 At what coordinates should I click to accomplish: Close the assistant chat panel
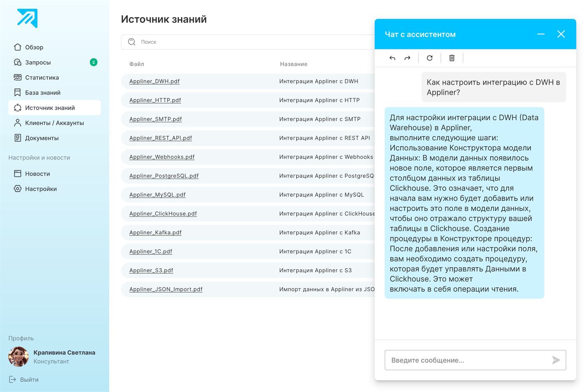[561, 34]
